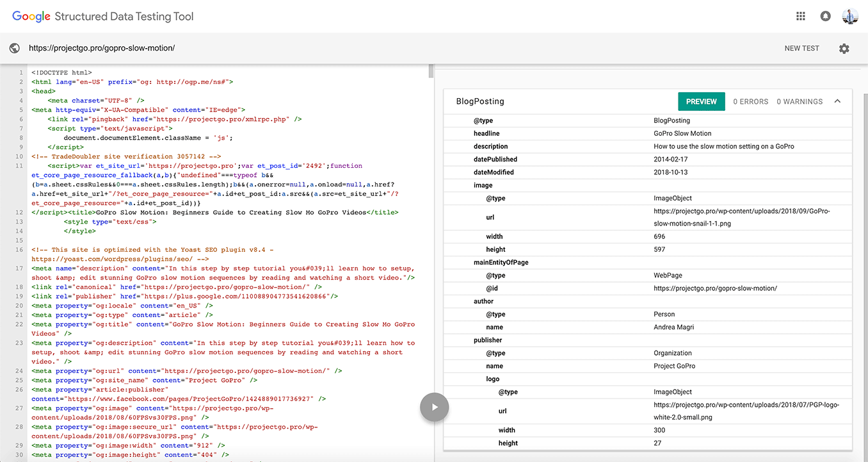Image resolution: width=868 pixels, height=462 pixels.
Task: Click the 0 WARNINGS label
Action: click(800, 101)
